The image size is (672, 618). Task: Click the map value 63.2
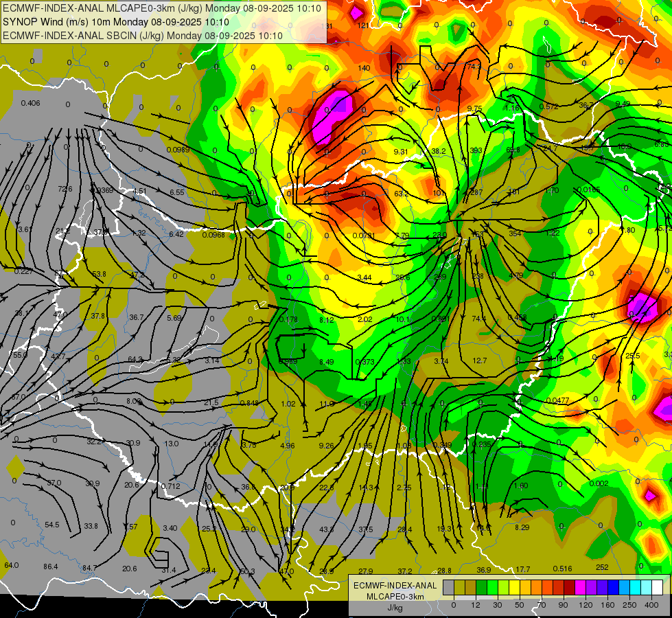coord(401,194)
